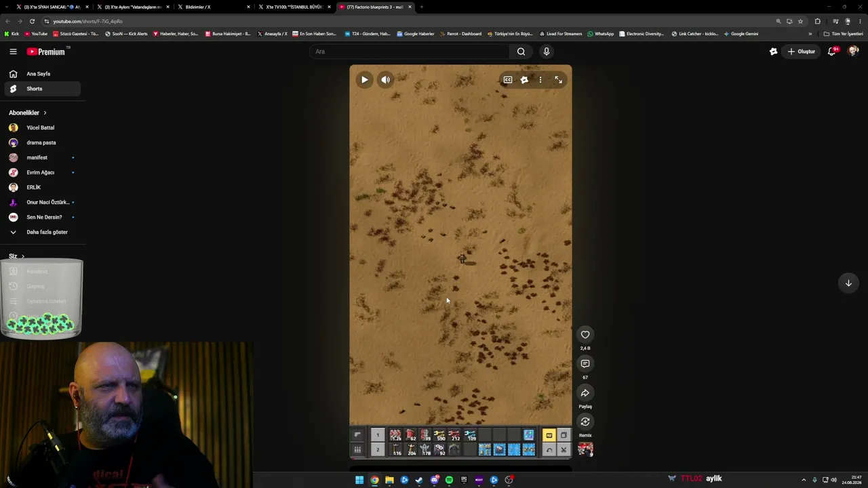This screenshot has height=488, width=868.
Task: Open the channel sound thumbnail
Action: [585, 449]
